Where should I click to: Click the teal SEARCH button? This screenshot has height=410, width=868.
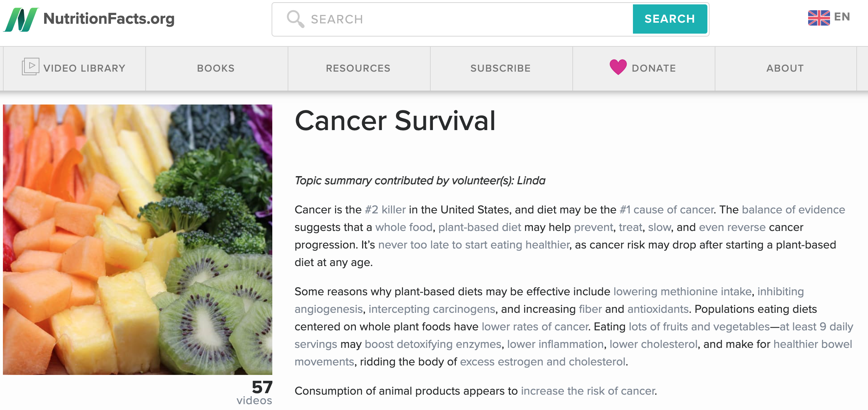[670, 19]
